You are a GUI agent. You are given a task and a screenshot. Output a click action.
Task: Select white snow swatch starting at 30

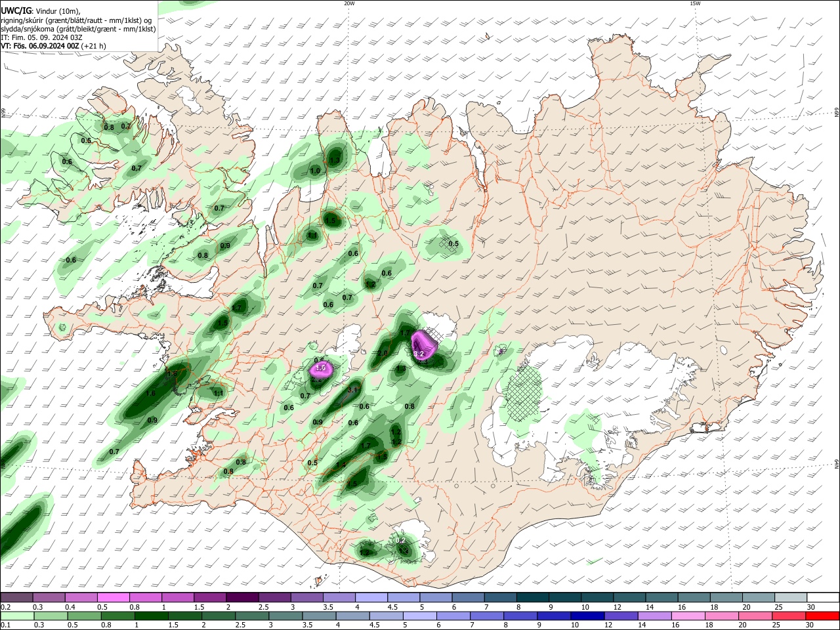click(x=824, y=597)
